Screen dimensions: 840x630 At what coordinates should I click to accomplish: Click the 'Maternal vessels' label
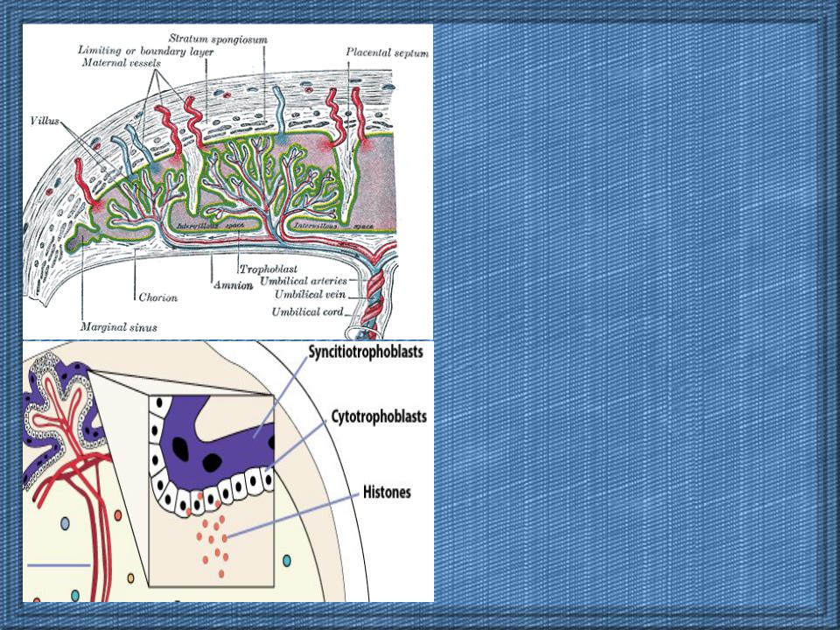[x=122, y=63]
